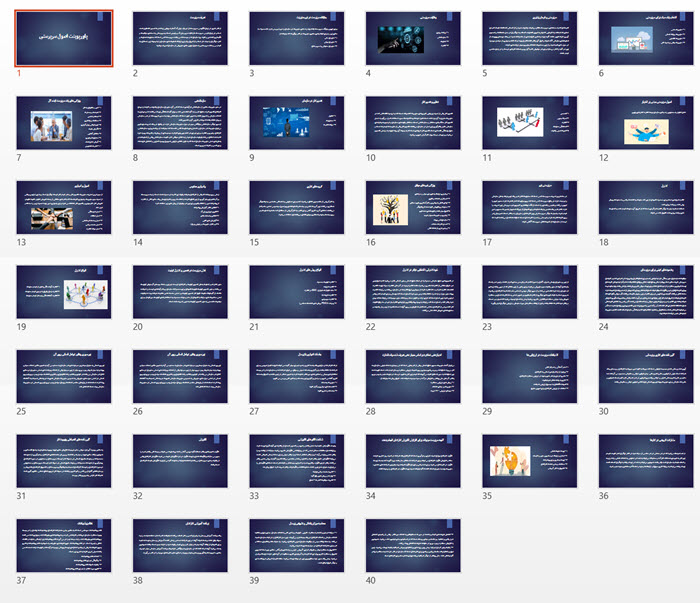The image size is (700, 603).
Task: Open slide 7 with the people photo
Action: (x=64, y=123)
